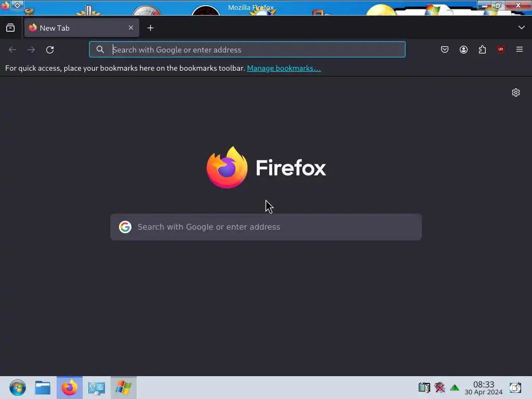Close the Mozilla Firefox window
Image resolution: width=532 pixels, height=399 pixels.
518,5
